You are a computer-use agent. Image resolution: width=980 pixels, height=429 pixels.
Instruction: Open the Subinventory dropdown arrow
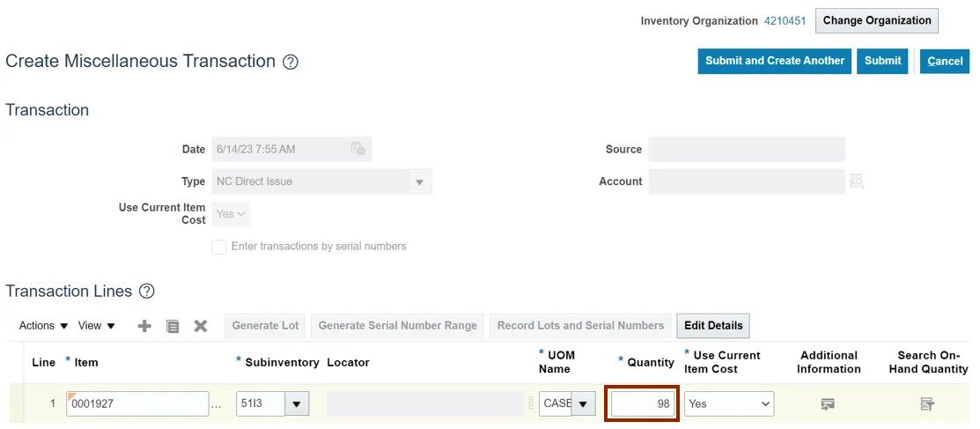pyautogui.click(x=297, y=404)
